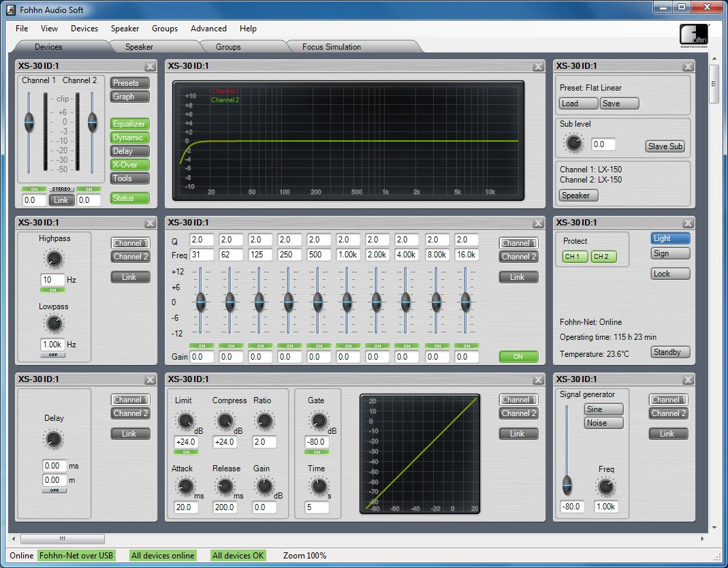
Task: Click the vertical scrollbar thumb
Action: (x=714, y=84)
